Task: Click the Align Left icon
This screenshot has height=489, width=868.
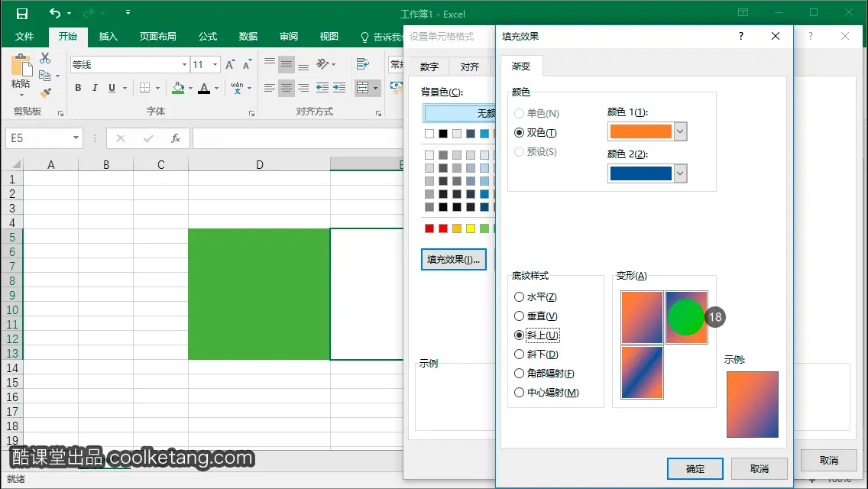Action: [x=270, y=88]
